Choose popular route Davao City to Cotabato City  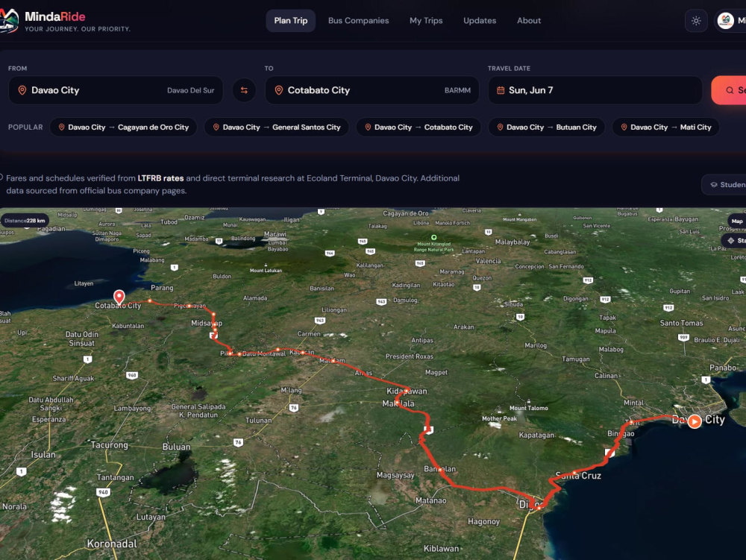[x=419, y=128]
